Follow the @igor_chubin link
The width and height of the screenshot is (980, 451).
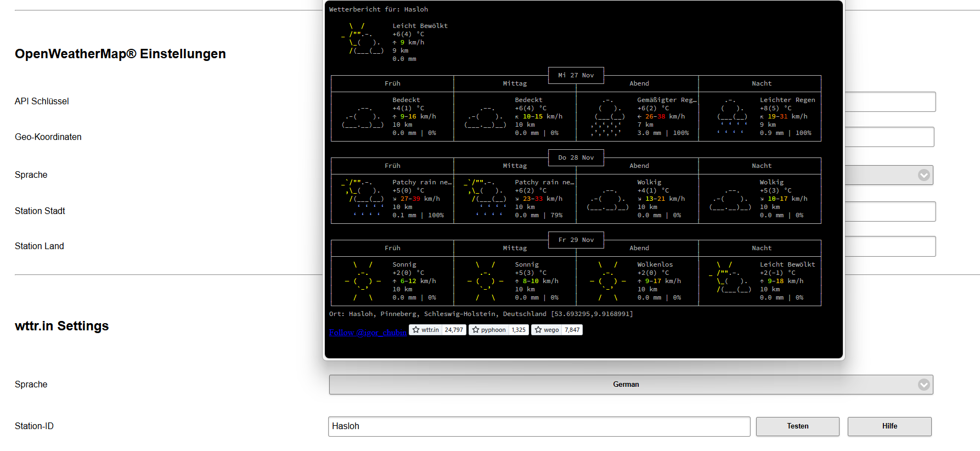pyautogui.click(x=368, y=332)
